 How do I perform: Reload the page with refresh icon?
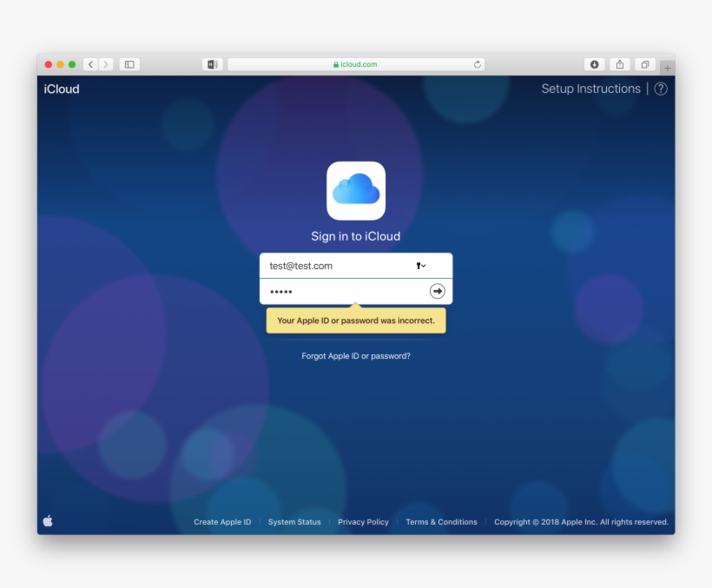tap(478, 64)
